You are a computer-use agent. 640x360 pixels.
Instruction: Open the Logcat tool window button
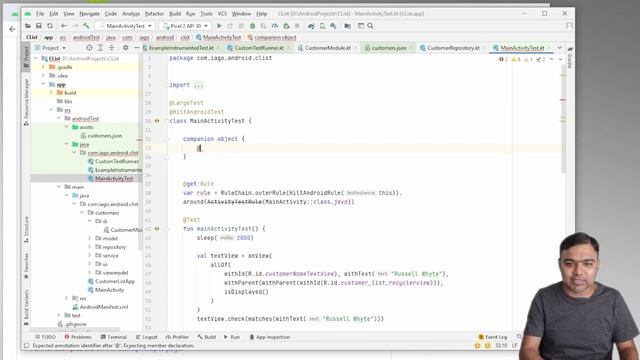point(147,337)
